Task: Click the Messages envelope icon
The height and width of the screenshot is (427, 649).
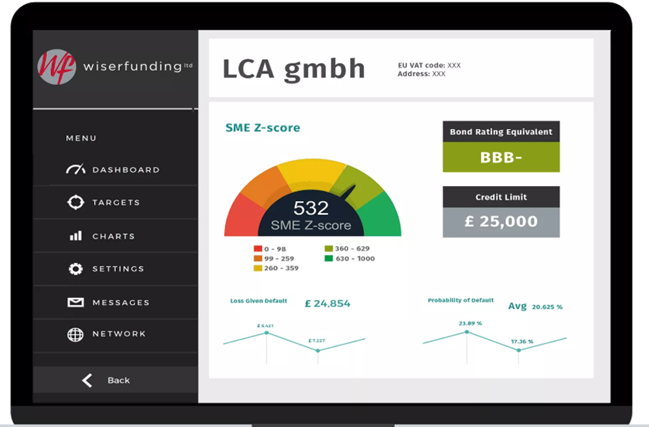Action: point(75,302)
